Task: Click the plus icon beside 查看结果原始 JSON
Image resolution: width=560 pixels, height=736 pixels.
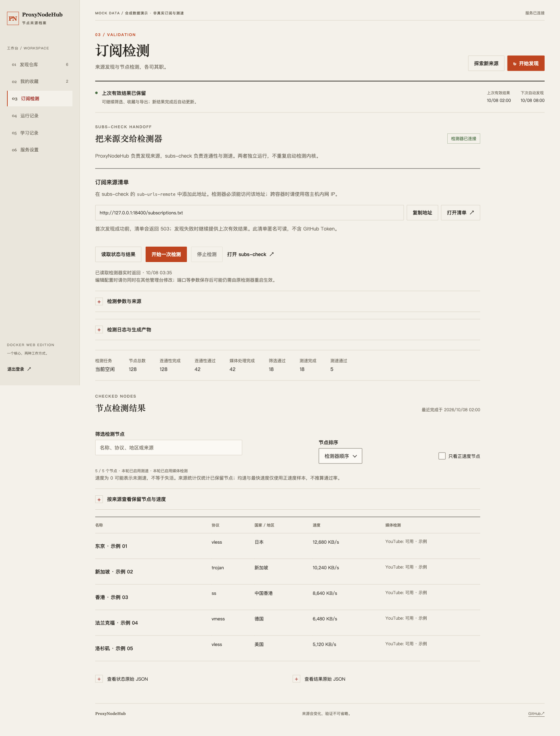Action: point(296,679)
